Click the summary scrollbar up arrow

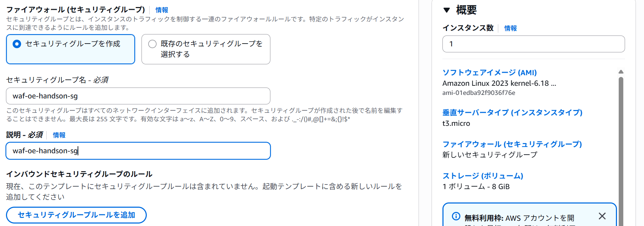pyautogui.click(x=621, y=72)
